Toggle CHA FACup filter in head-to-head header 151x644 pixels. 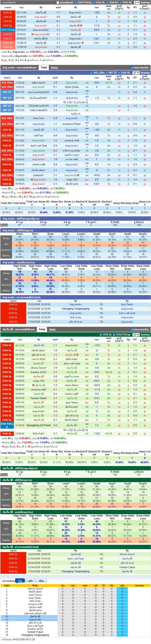76,2
